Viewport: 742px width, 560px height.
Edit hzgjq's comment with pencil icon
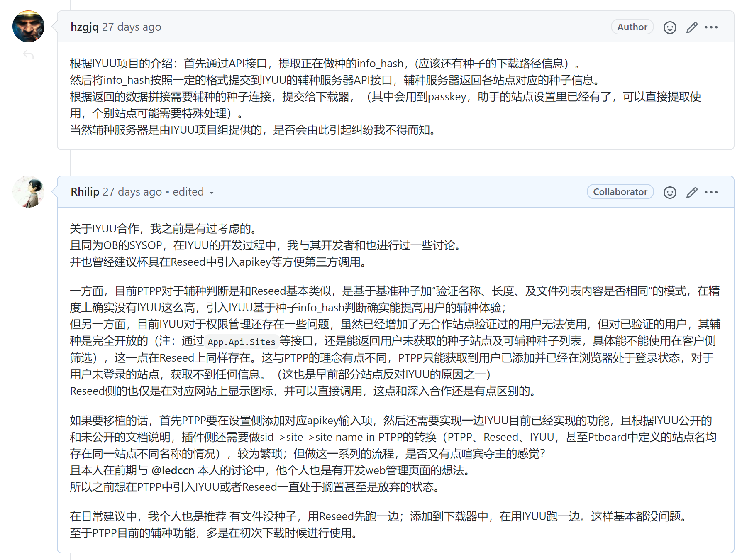(x=692, y=27)
